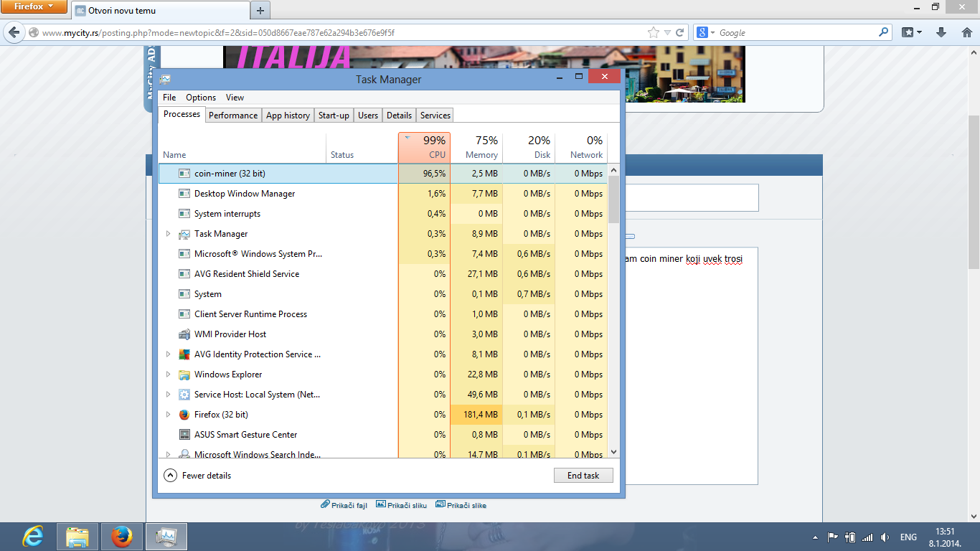The height and width of the screenshot is (551, 980).
Task: Go back with the Firefox back arrow
Action: pos(14,32)
